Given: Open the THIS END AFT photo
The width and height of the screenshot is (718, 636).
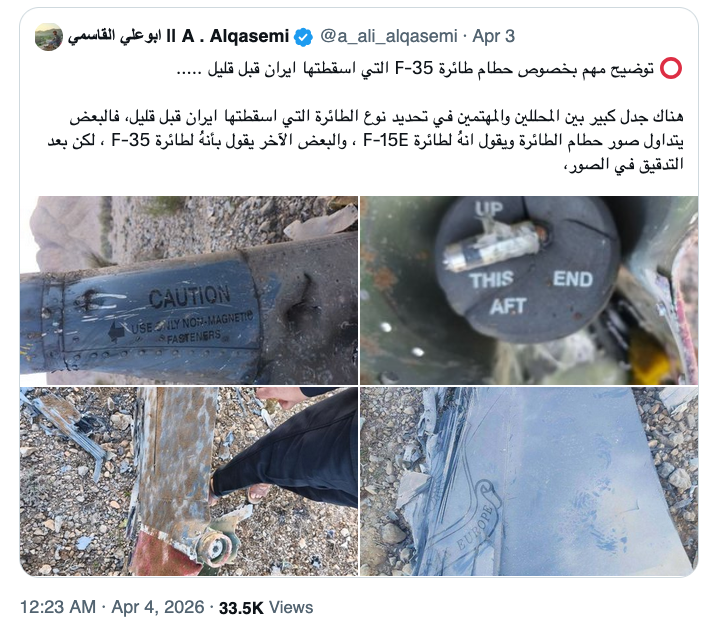Looking at the screenshot, I should (x=529, y=290).
